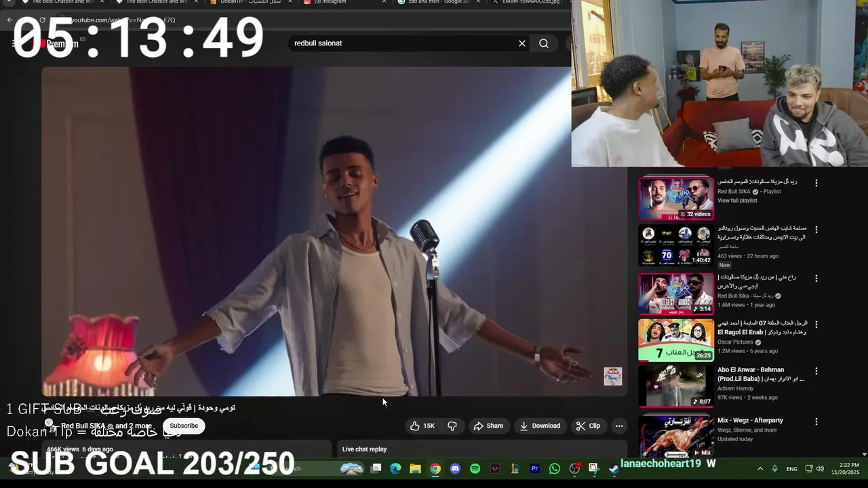Like the video with the 15K thumbs-up

click(x=422, y=426)
